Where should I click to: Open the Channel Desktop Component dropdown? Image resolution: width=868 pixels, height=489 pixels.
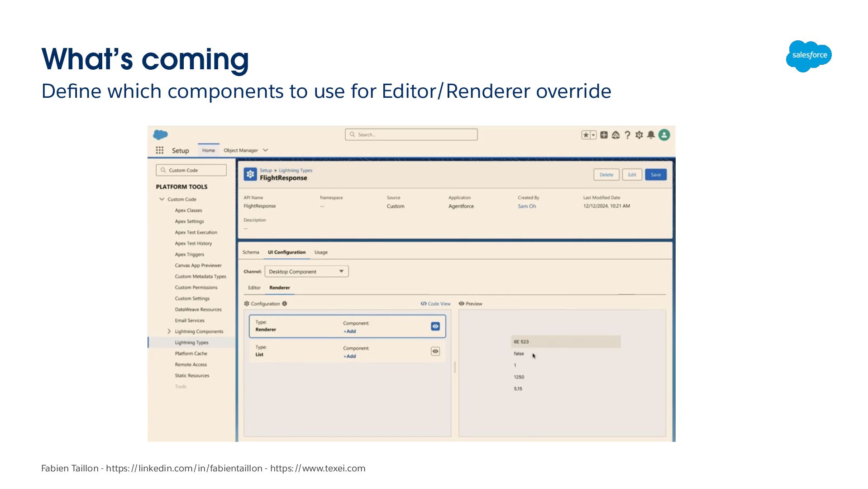point(306,272)
